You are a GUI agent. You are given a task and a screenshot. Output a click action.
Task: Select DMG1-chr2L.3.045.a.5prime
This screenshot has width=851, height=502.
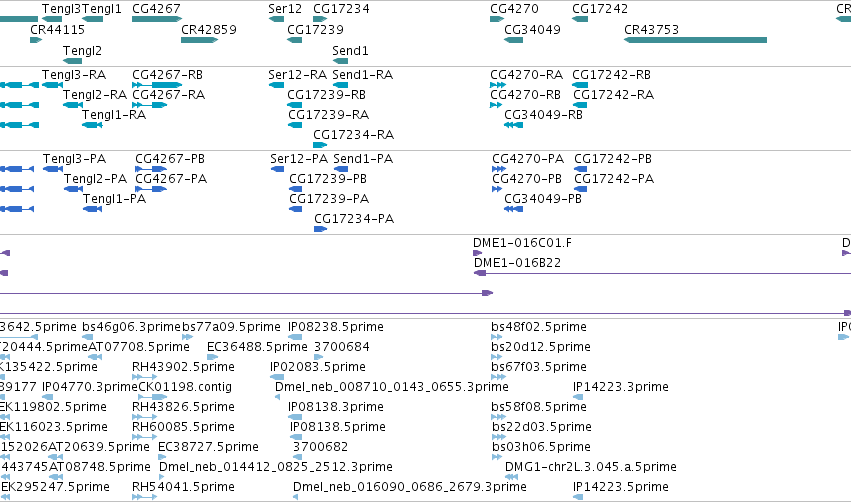pyautogui.click(x=591, y=467)
